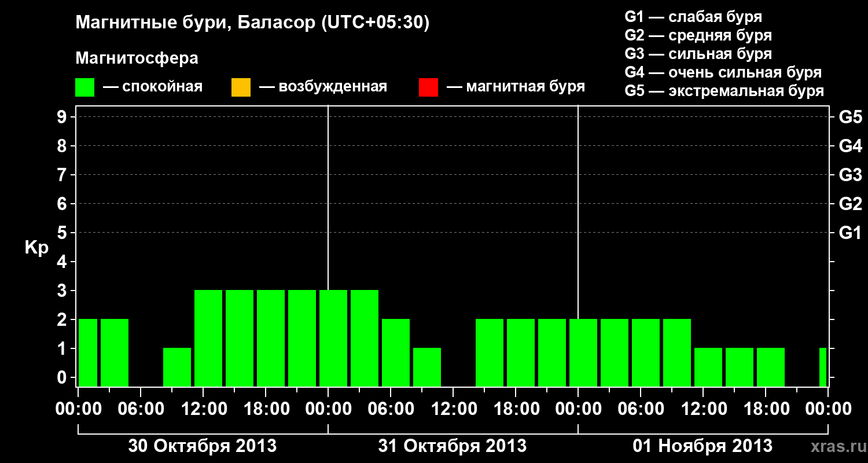
Task: Click the '— возбужденная' legend label
Action: 323,87
